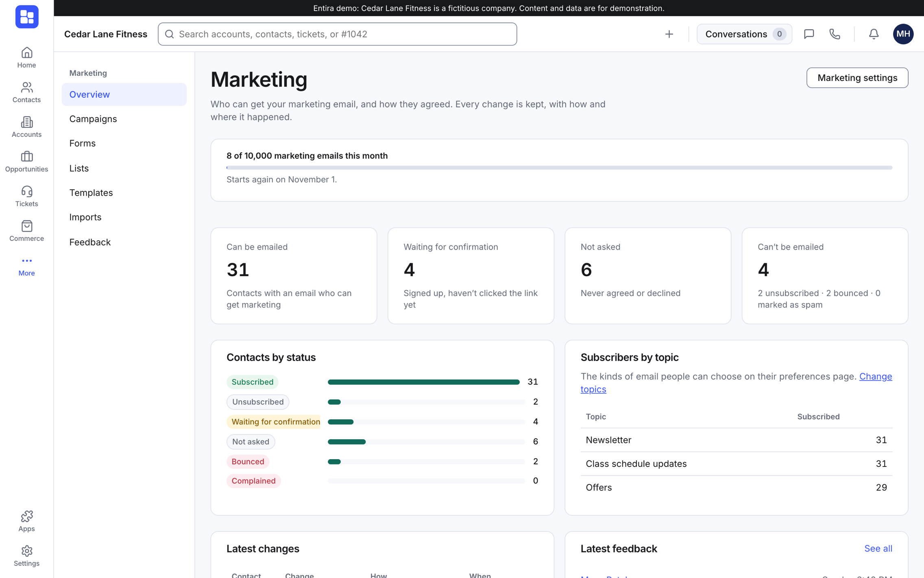Viewport: 924px width, 578px height.
Task: Open the Not asked summary card
Action: click(x=647, y=276)
